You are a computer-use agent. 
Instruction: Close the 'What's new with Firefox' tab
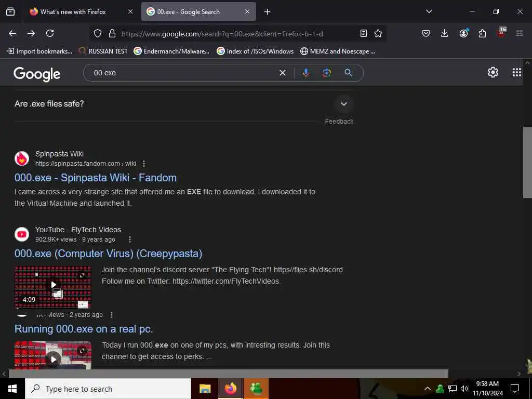[x=130, y=11]
